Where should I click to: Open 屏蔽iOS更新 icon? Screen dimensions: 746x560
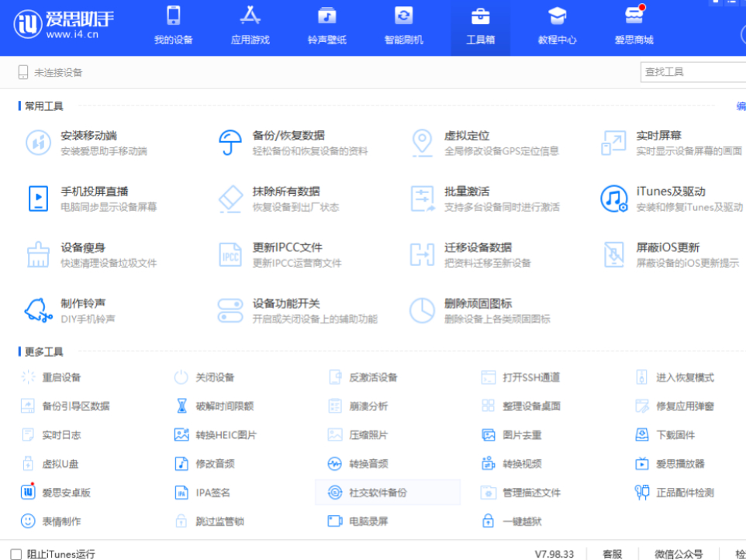(x=613, y=254)
